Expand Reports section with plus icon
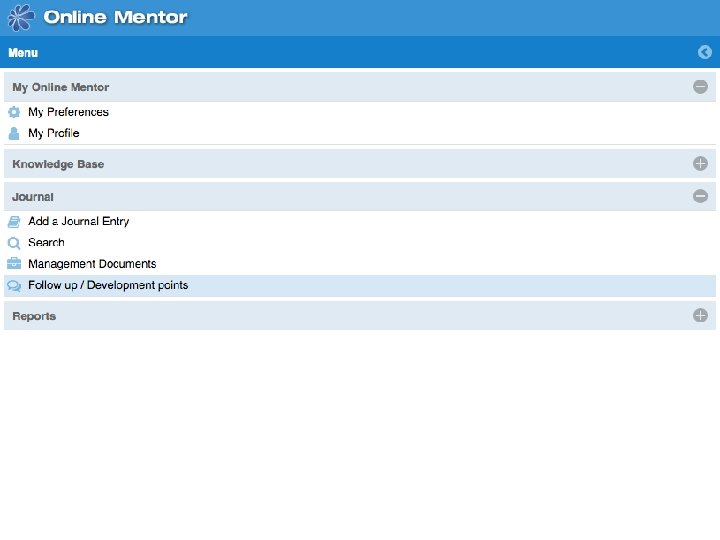Viewport: 720px width, 540px height. (700, 315)
